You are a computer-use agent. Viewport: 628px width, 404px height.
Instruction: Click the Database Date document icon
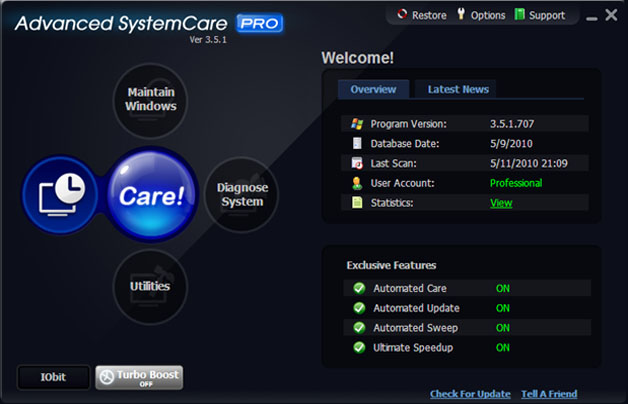coord(357,143)
